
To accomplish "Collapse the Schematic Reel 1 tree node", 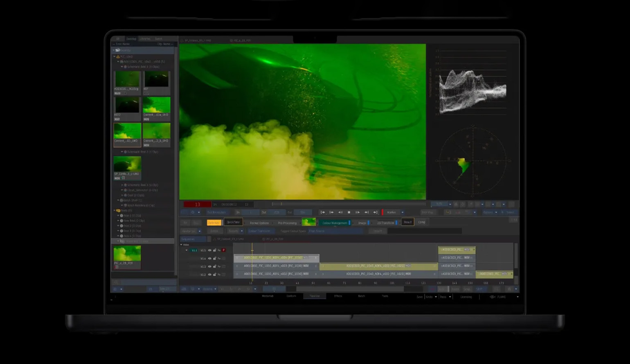I will pos(122,67).
